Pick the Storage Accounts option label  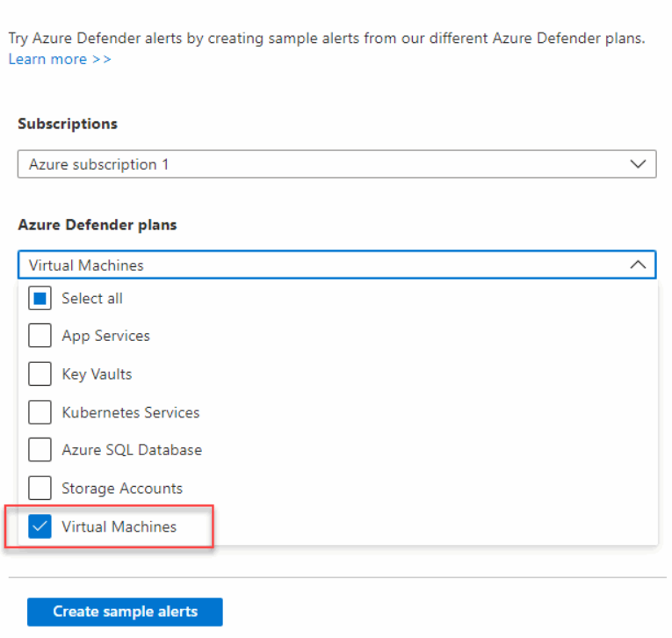tap(122, 489)
